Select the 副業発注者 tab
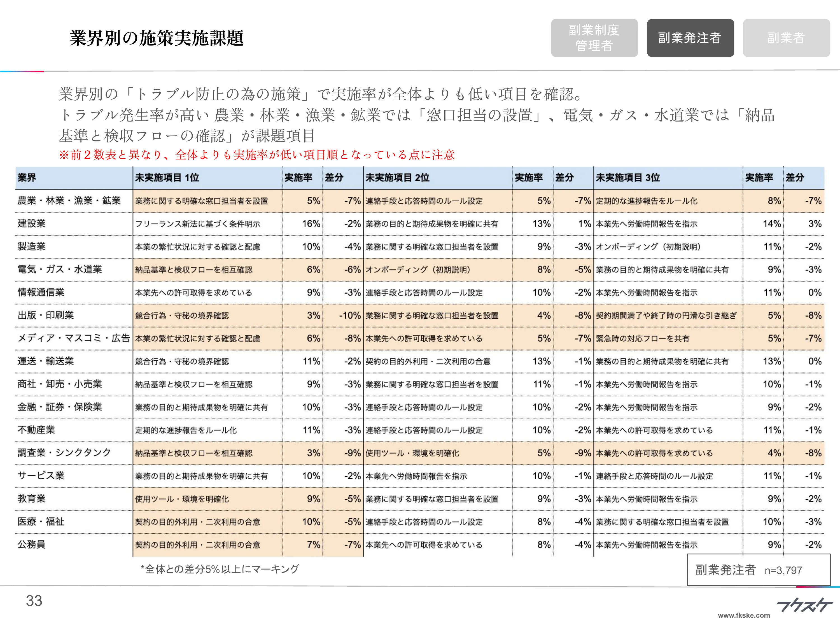This screenshot has height=630, width=840. (690, 38)
